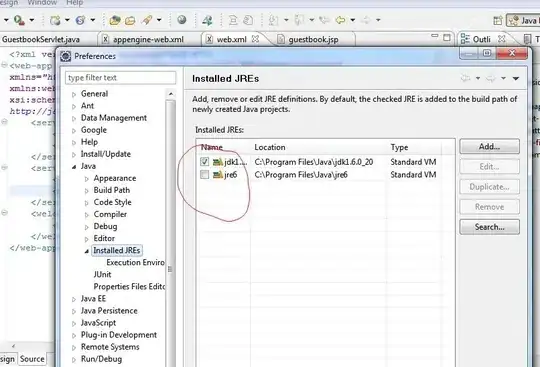The height and width of the screenshot is (367, 540).
Task: Expand the General preferences node
Action: tap(74, 94)
